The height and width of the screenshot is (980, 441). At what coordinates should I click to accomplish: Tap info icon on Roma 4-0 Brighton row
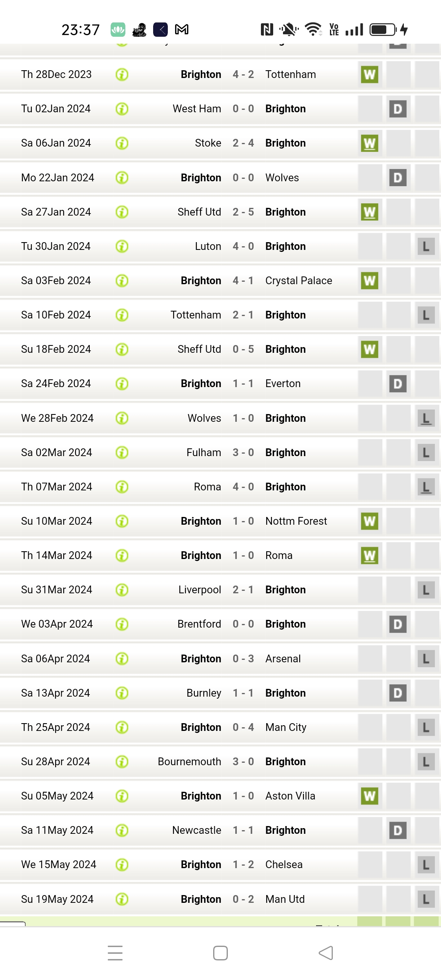coord(122,487)
